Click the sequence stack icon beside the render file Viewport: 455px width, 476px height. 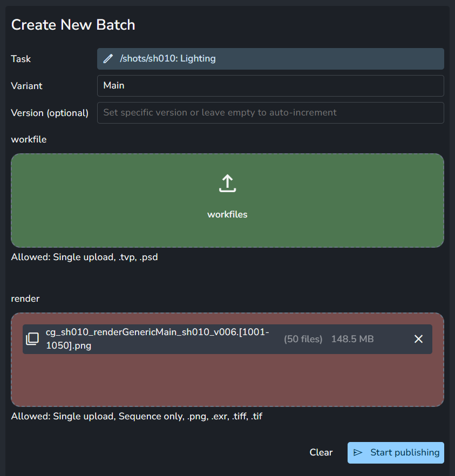click(x=32, y=339)
